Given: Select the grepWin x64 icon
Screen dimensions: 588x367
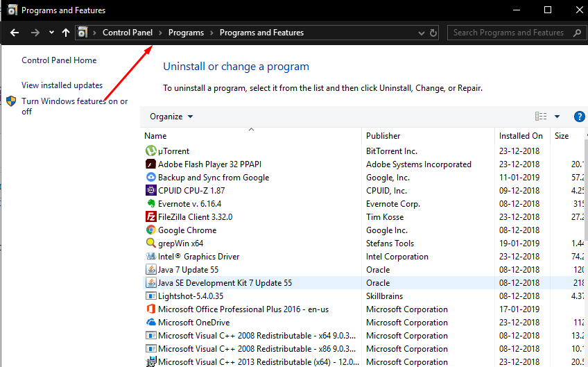Looking at the screenshot, I should 150,243.
